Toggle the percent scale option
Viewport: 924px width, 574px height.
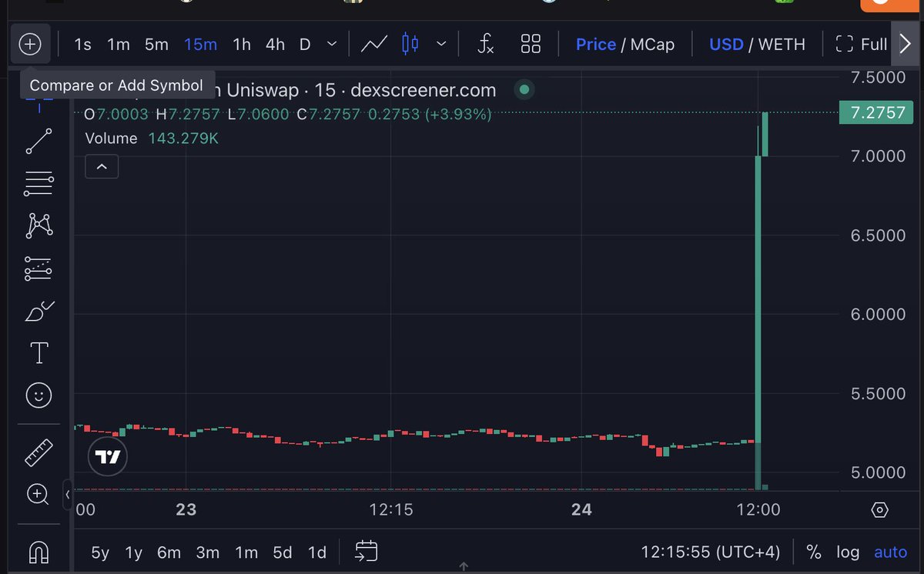pyautogui.click(x=813, y=552)
